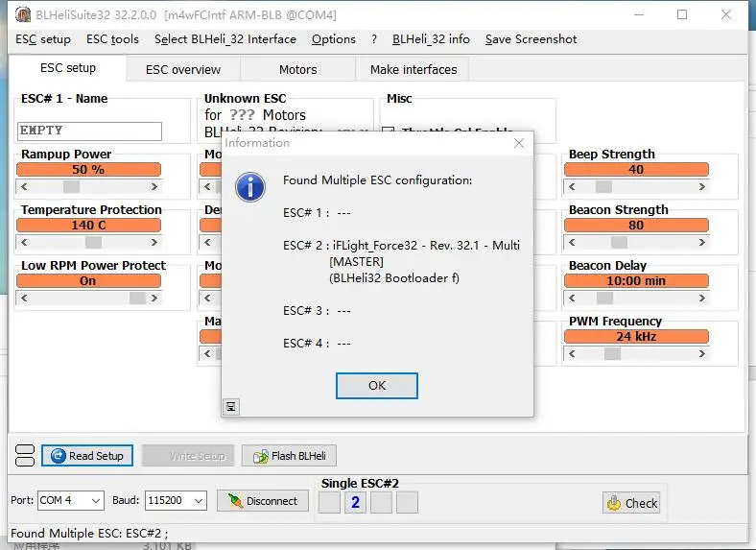Click the Beacon Delay slider thumb
Viewport: 756px width, 550px height.
pos(604,299)
